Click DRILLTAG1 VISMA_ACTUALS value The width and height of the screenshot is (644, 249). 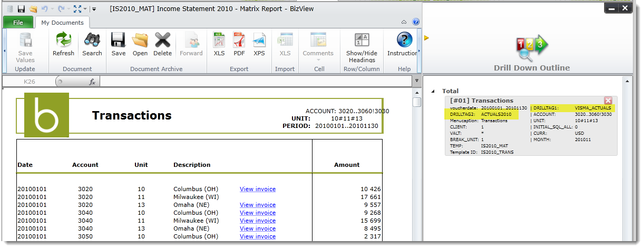pyautogui.click(x=593, y=108)
